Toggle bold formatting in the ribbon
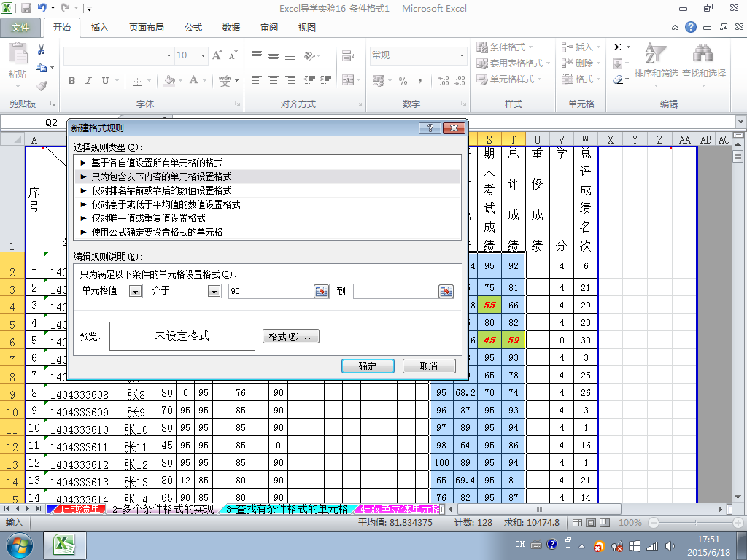Image resolution: width=747 pixels, height=560 pixels. click(71, 81)
